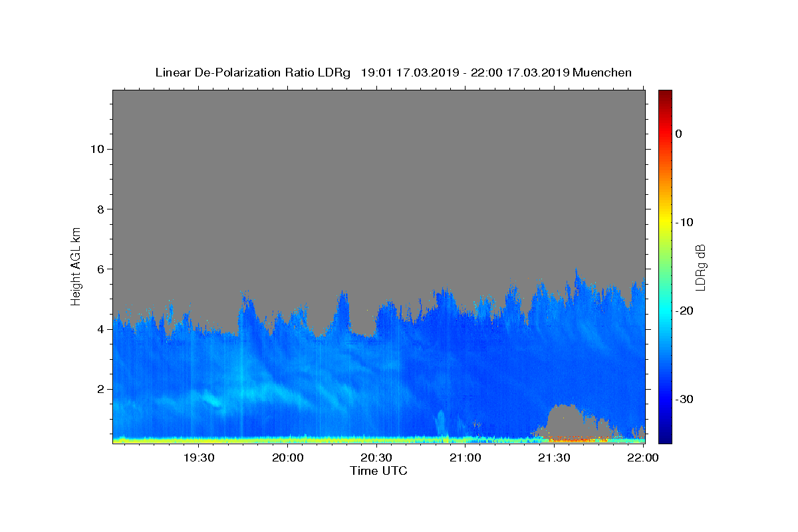The image size is (798, 532).
Task: Click the 21:30 time tick label
Action: [554, 458]
